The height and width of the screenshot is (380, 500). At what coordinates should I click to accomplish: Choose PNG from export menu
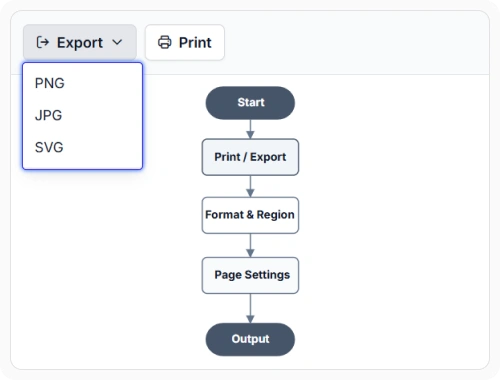82,83
